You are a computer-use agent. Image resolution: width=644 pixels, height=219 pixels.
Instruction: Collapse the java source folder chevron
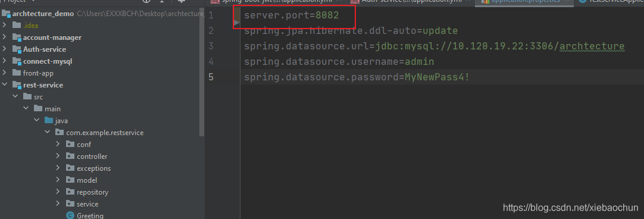pyautogui.click(x=36, y=121)
